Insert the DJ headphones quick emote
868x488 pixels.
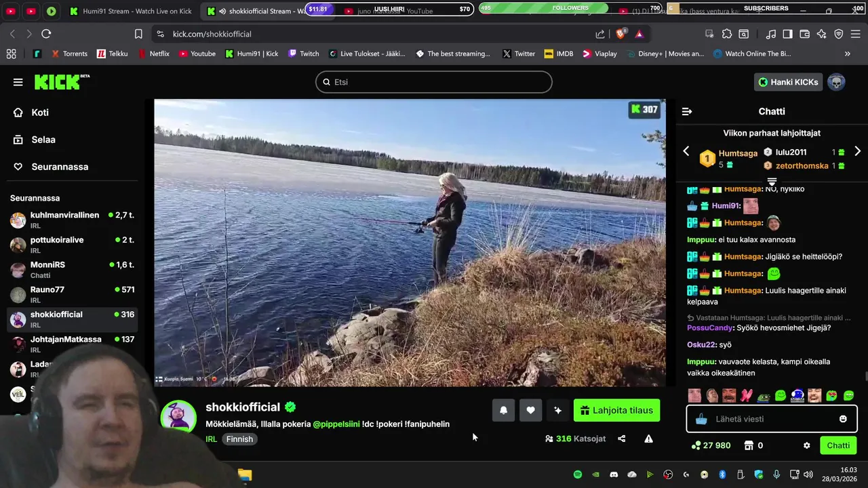(797, 395)
